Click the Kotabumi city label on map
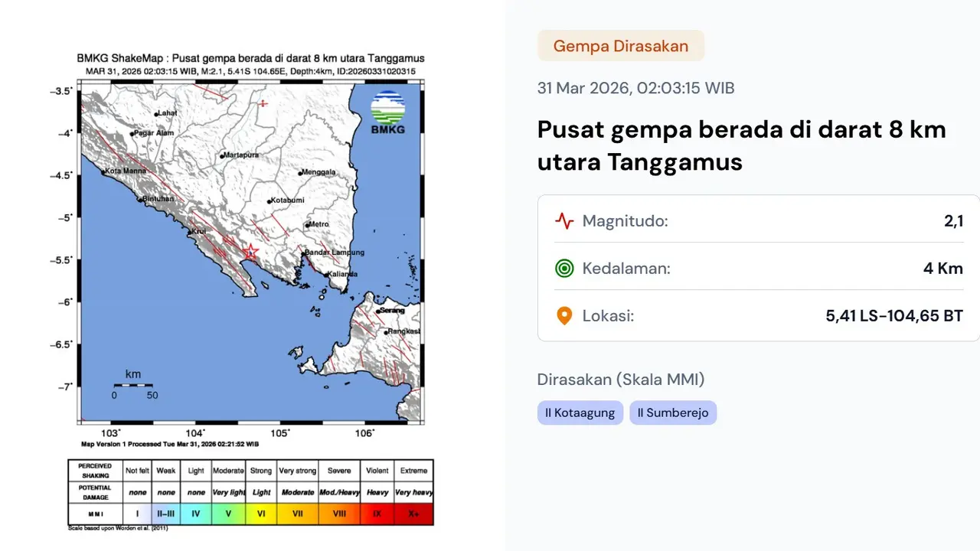The image size is (980, 551). 289,201
